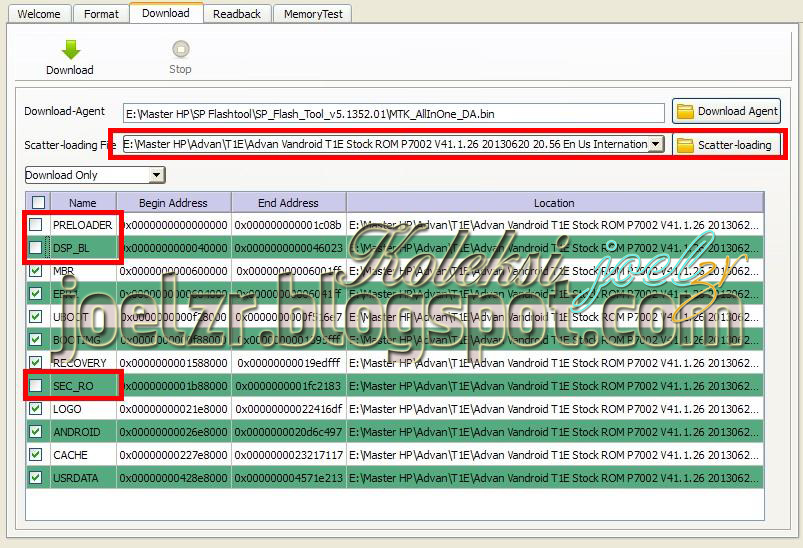The image size is (803, 548).
Task: Click the Scatter-loading folder button
Action: [726, 145]
